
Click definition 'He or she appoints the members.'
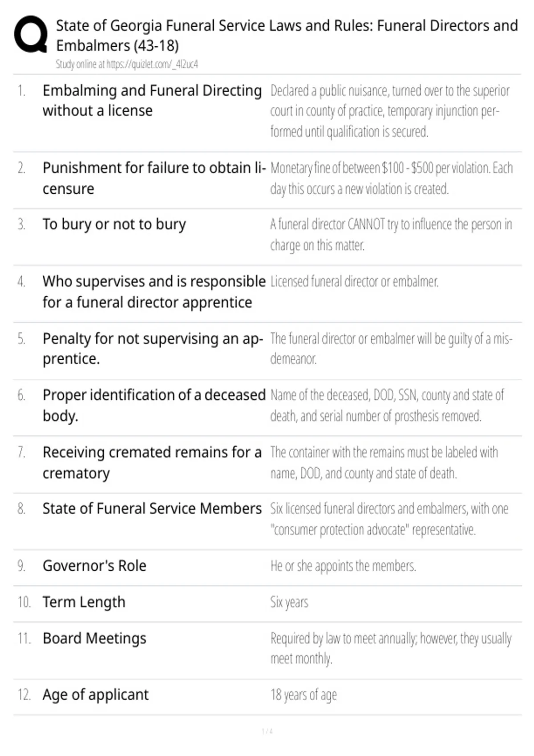pos(343,566)
